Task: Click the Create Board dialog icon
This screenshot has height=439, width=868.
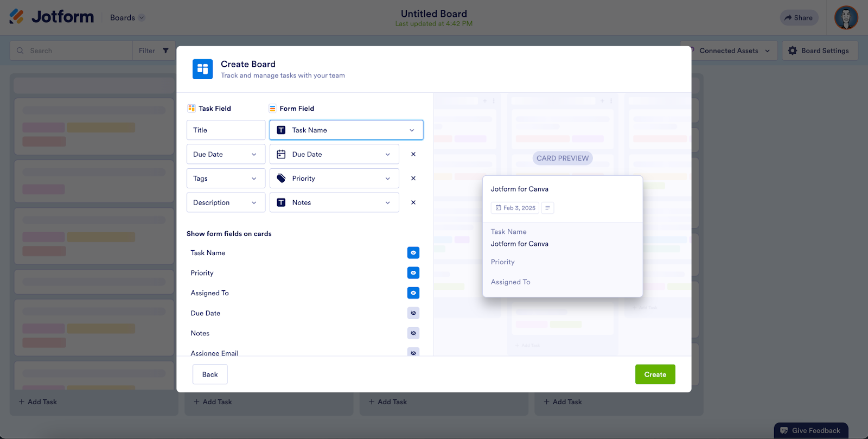Action: click(202, 69)
